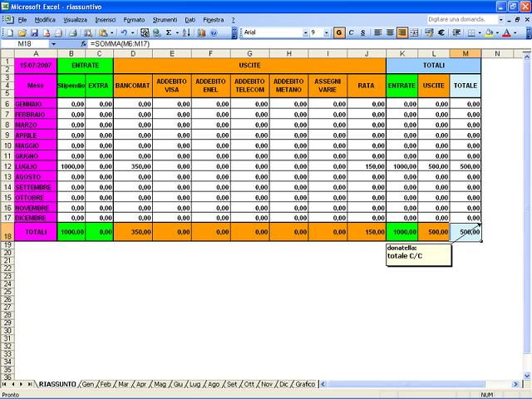Toggle italic (C) formatting
Viewport: 532px width, 399px height.
[x=352, y=32]
